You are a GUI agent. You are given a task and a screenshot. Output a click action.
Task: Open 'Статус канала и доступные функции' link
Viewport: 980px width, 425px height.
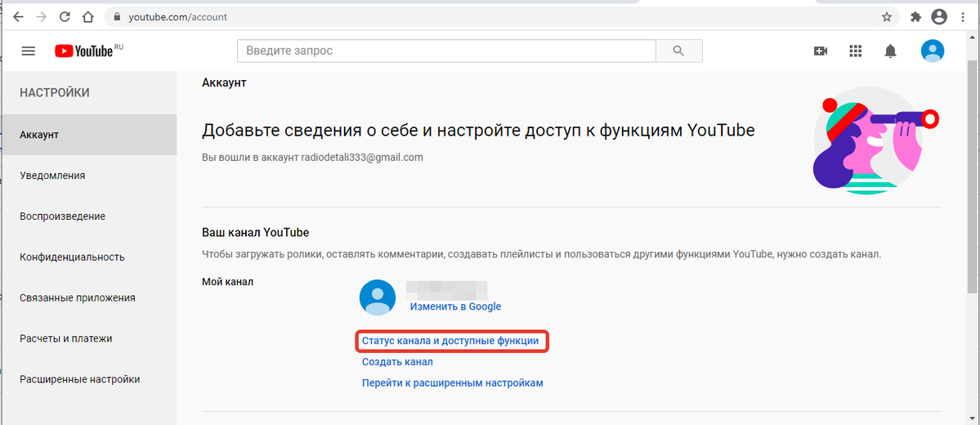point(450,342)
